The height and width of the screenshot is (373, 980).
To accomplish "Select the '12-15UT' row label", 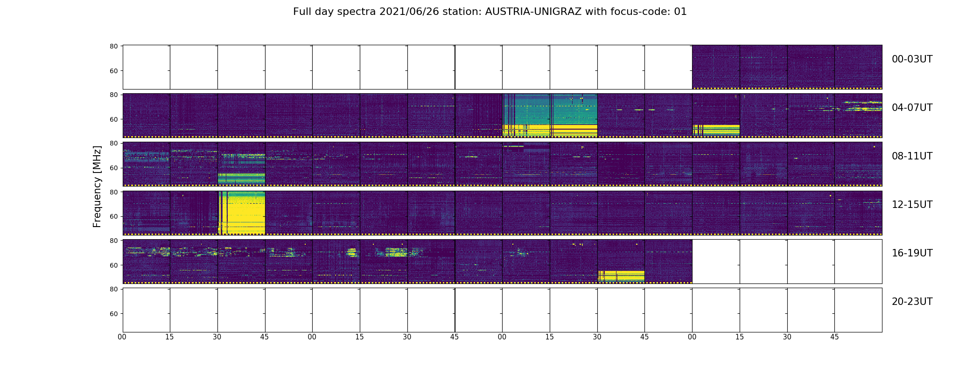I will 912,205.
